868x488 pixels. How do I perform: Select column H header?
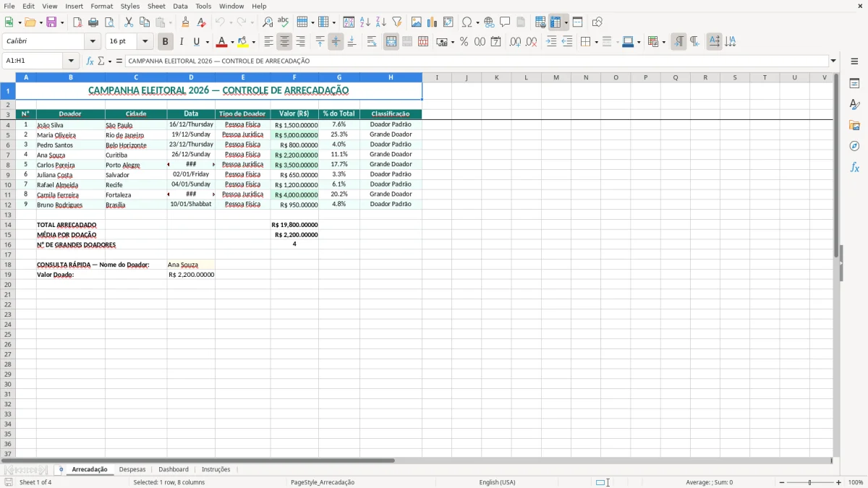coord(391,77)
